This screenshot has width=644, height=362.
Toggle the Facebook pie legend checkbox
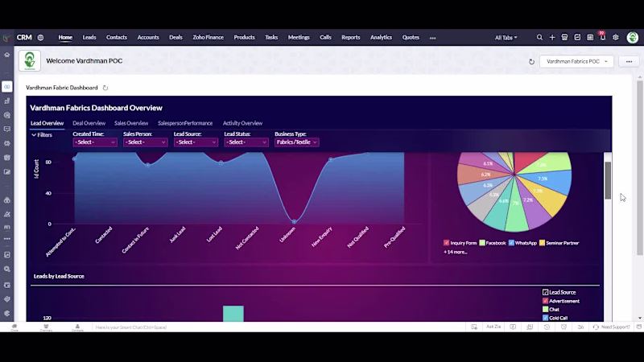482,243
